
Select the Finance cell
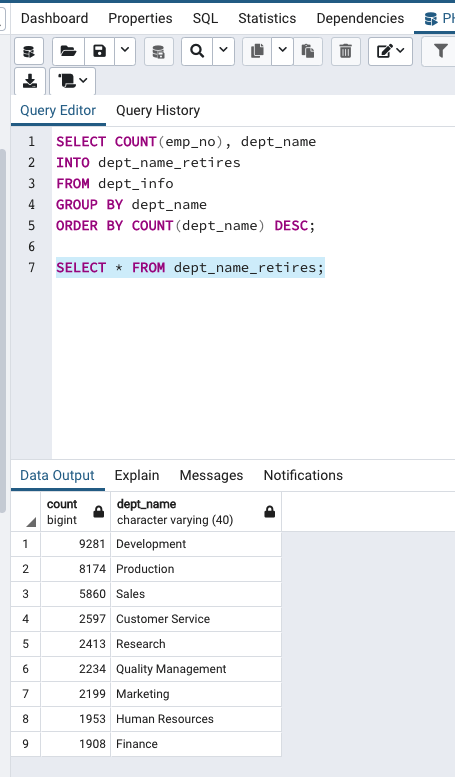pos(196,744)
